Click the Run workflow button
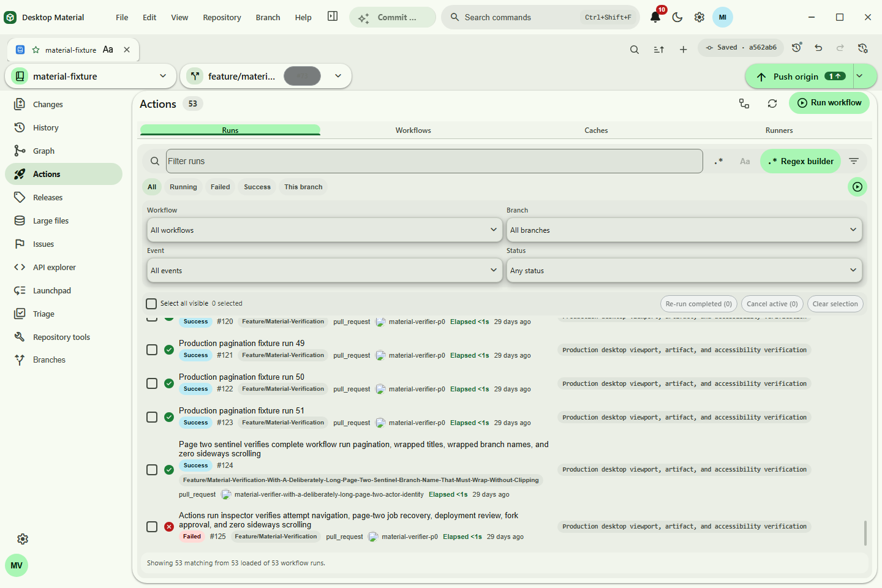The height and width of the screenshot is (588, 882). click(x=830, y=103)
